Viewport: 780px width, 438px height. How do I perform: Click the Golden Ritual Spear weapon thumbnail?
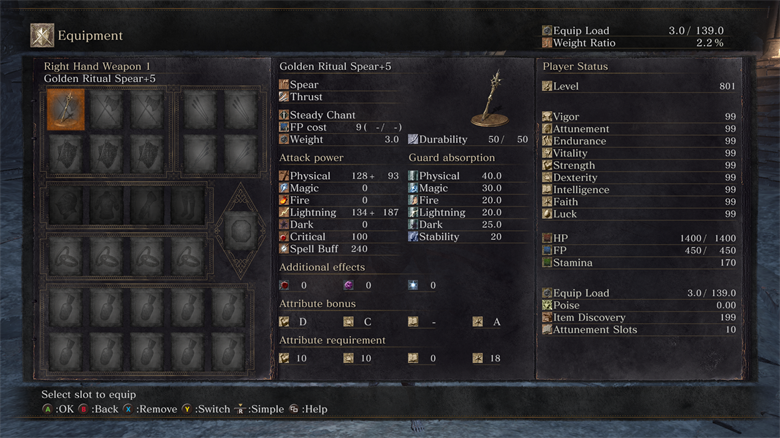pos(491,99)
